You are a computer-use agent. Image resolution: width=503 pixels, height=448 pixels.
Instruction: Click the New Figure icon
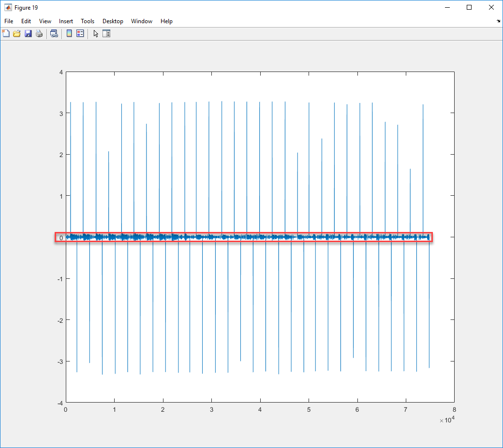(6, 33)
